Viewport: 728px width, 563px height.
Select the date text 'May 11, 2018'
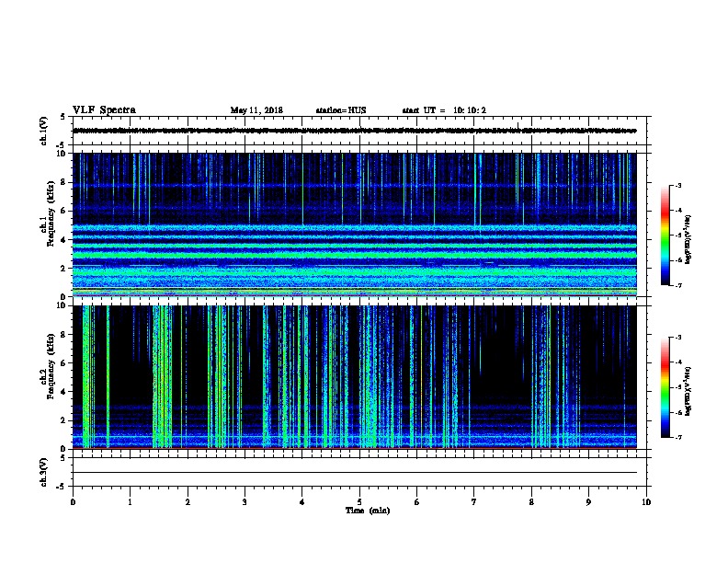tap(256, 110)
